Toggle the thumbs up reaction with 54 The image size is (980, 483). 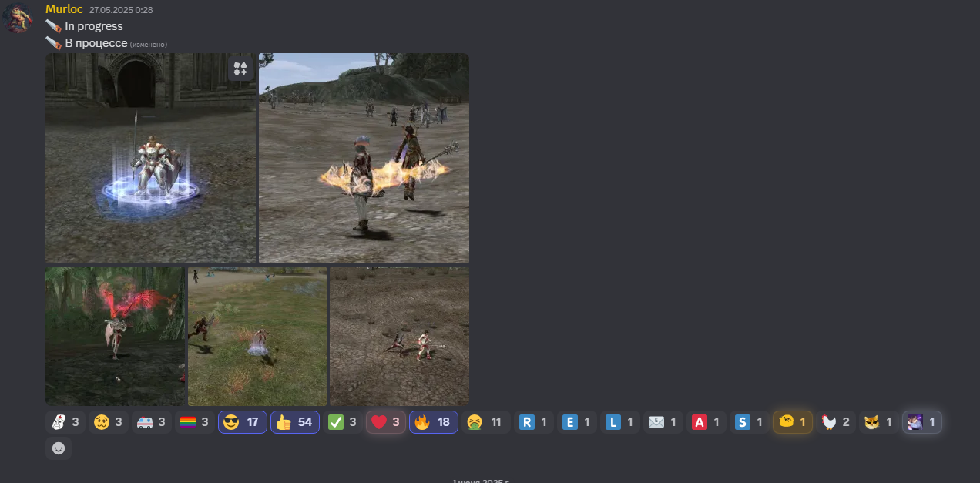[x=295, y=422]
